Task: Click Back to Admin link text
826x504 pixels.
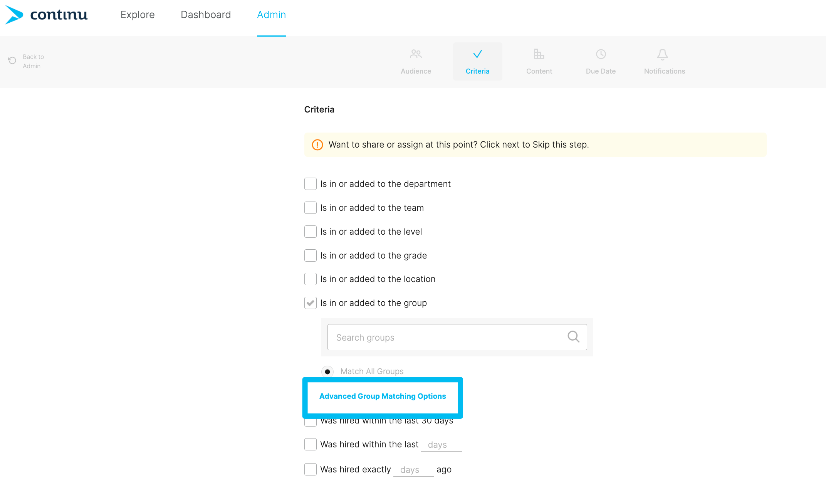Action: click(33, 61)
